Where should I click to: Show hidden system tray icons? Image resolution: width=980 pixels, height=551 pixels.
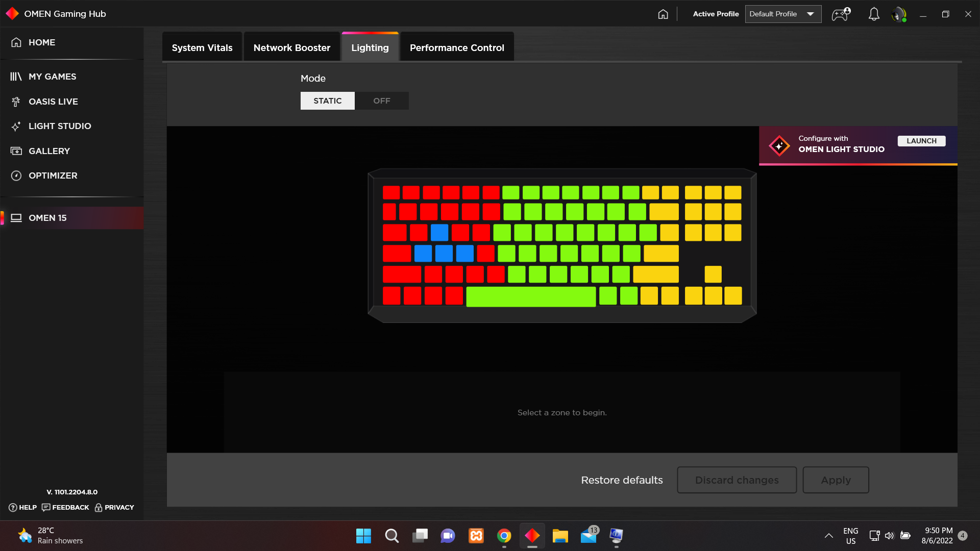(x=828, y=536)
